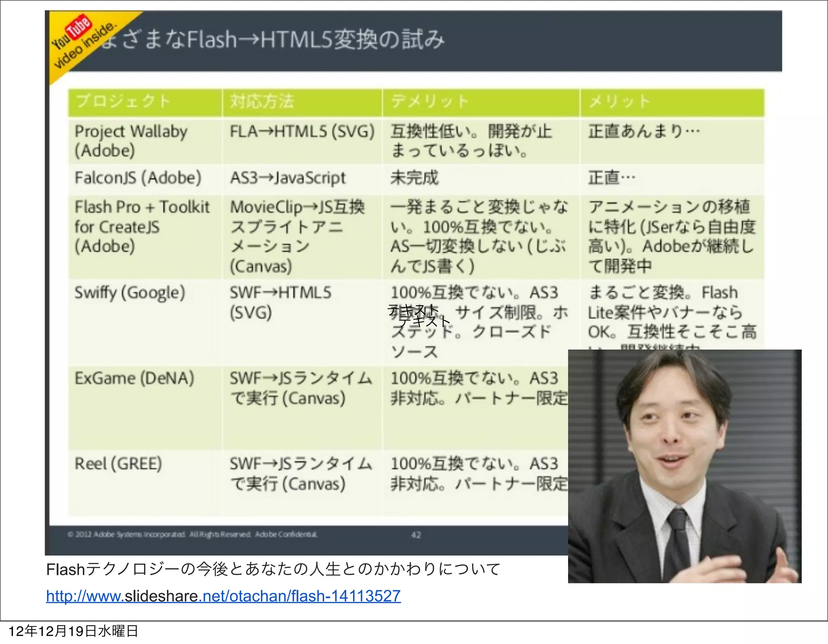Click the slide page number 42
The width and height of the screenshot is (828, 644).
(x=416, y=535)
